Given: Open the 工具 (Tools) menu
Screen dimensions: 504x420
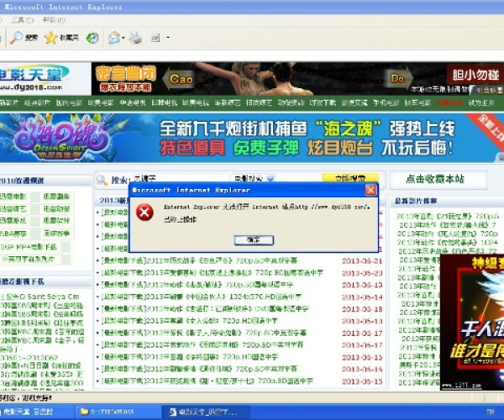Looking at the screenshot, I should (x=22, y=20).
